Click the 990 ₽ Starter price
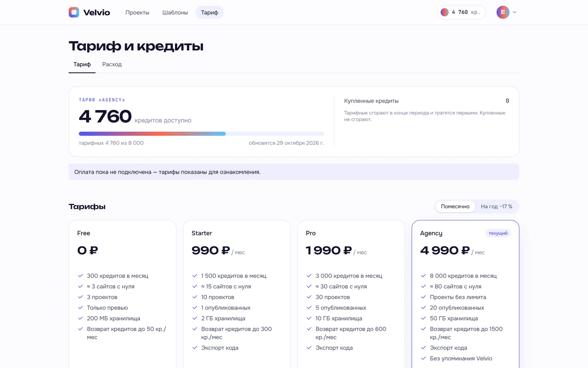Image resolution: width=588 pixels, height=368 pixels. 211,251
